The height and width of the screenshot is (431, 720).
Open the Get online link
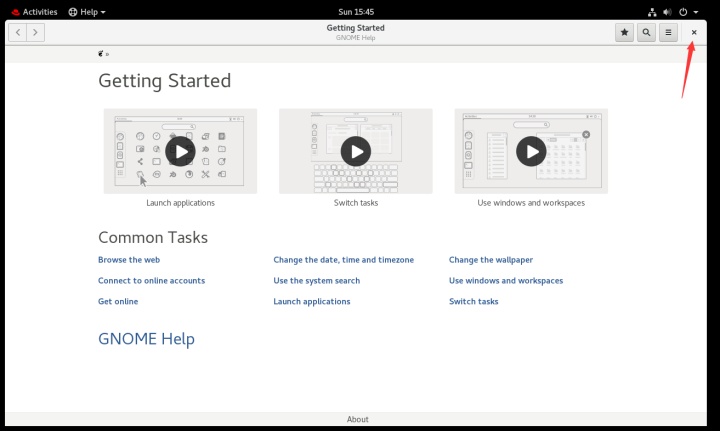click(118, 301)
